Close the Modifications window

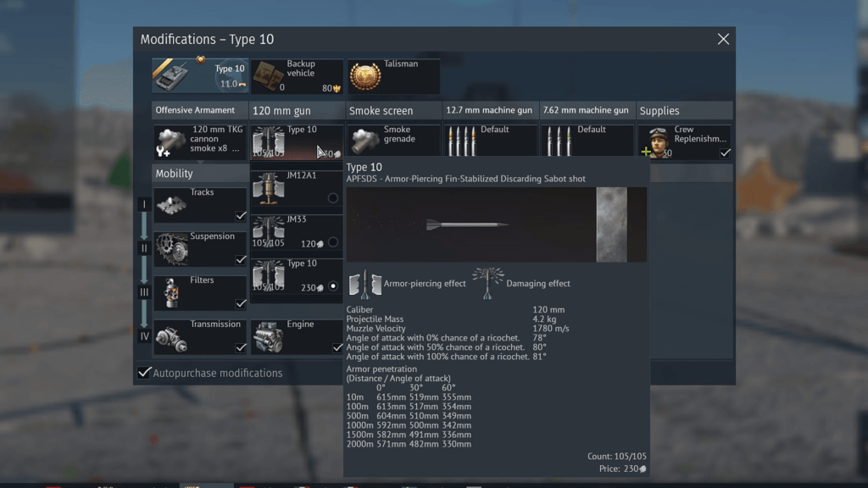(x=723, y=39)
